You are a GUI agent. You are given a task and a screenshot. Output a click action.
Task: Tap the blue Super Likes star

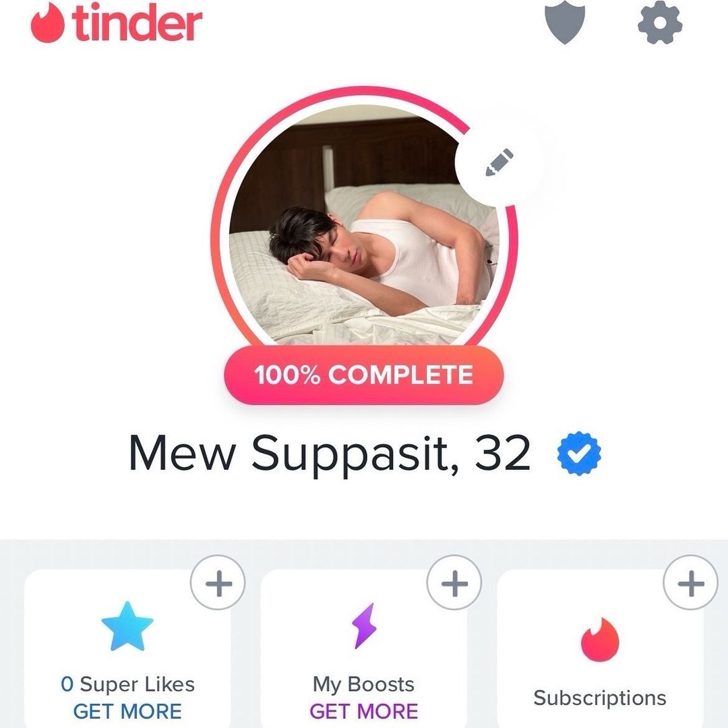tap(127, 626)
